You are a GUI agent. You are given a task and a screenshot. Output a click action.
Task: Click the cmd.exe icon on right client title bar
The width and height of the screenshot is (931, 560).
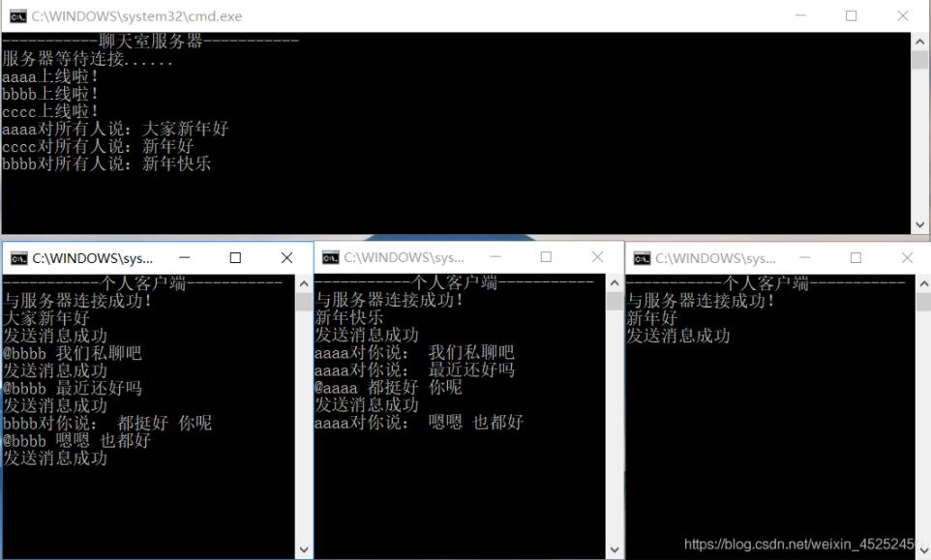point(642,257)
